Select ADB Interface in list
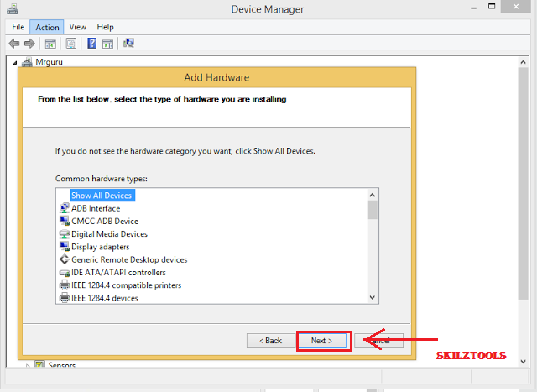Image resolution: width=537 pixels, height=392 pixels. tap(96, 208)
